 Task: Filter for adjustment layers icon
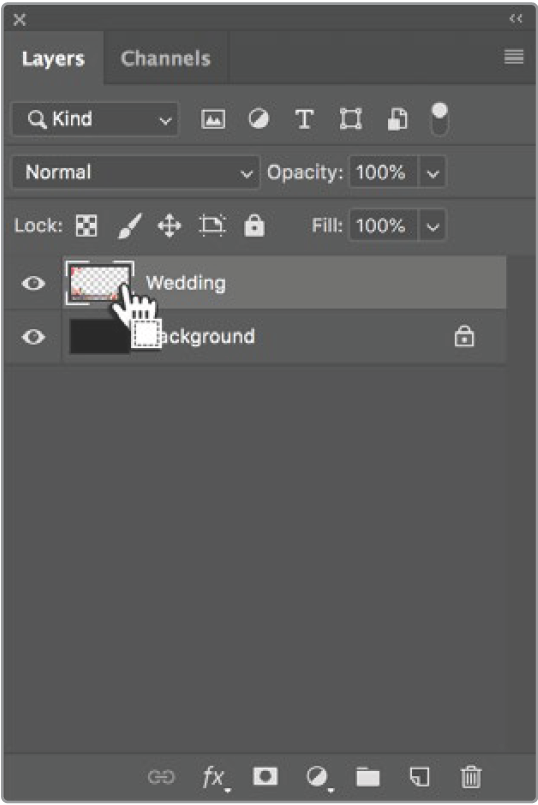[258, 119]
